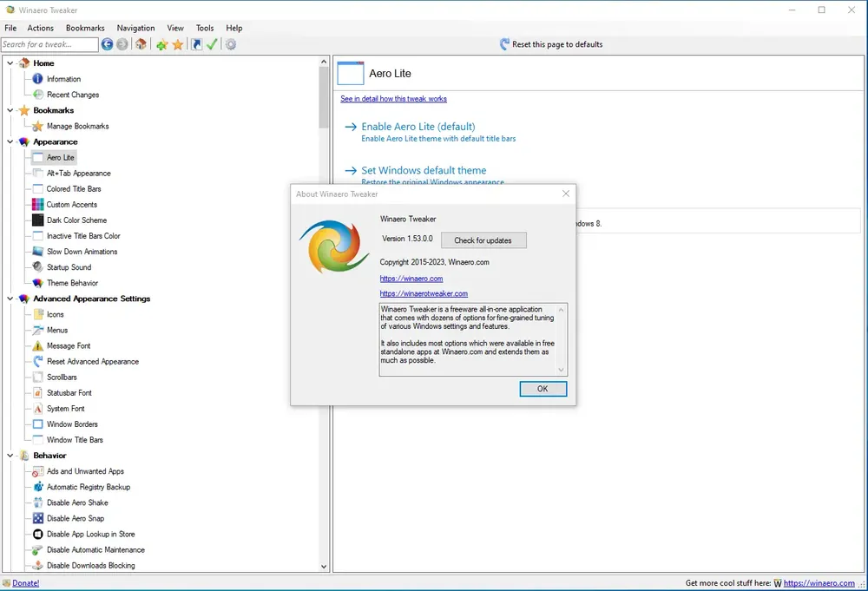Select Alt+Tab Appearance tree item
The image size is (868, 591).
(x=79, y=174)
